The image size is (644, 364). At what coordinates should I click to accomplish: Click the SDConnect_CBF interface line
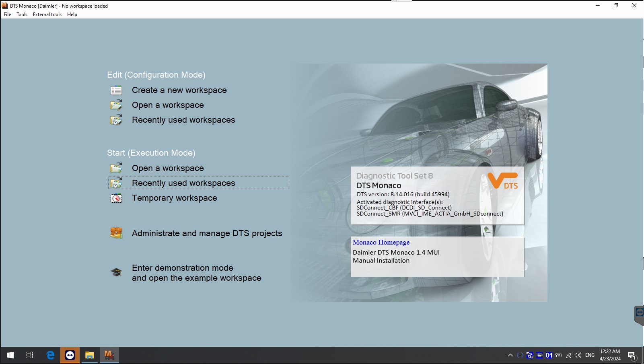coord(404,208)
